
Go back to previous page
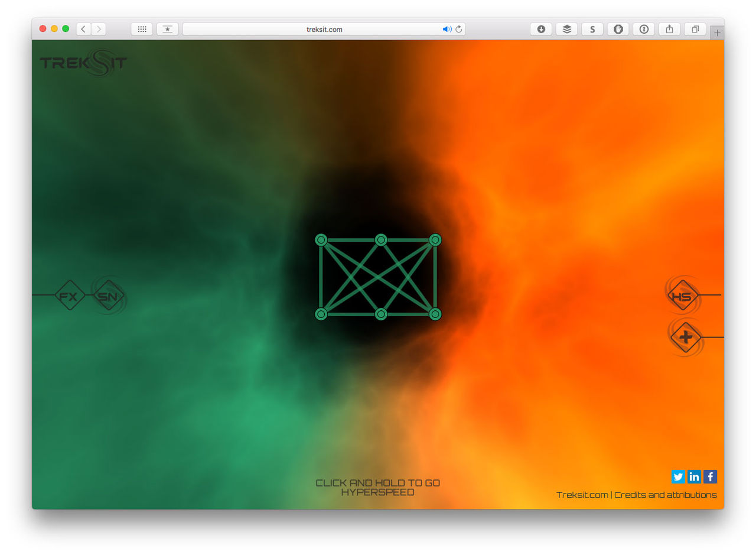[83, 29]
